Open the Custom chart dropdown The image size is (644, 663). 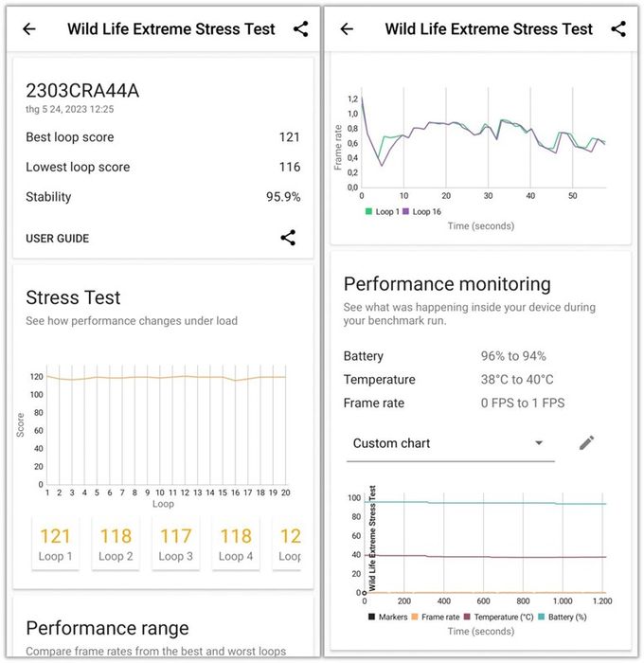click(450, 443)
